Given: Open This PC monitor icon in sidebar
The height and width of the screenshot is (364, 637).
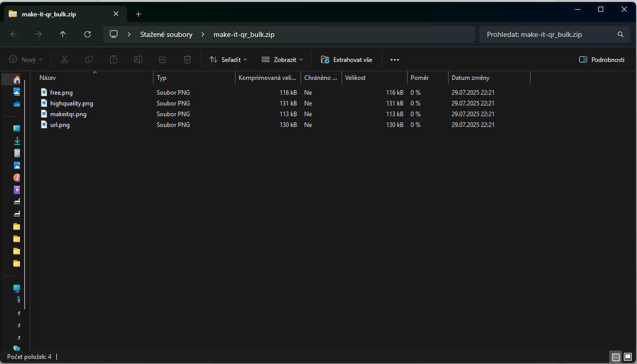Looking at the screenshot, I should tap(16, 288).
